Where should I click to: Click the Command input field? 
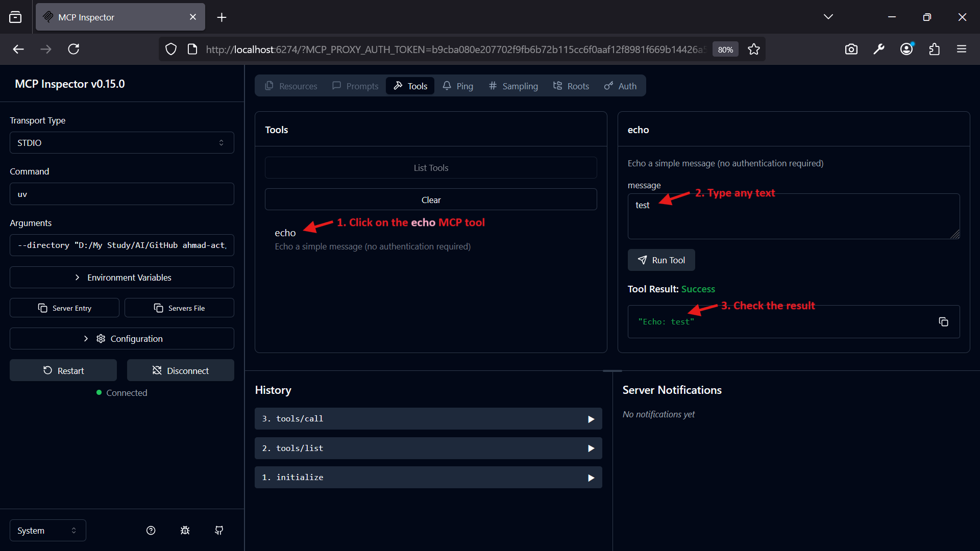[122, 194]
